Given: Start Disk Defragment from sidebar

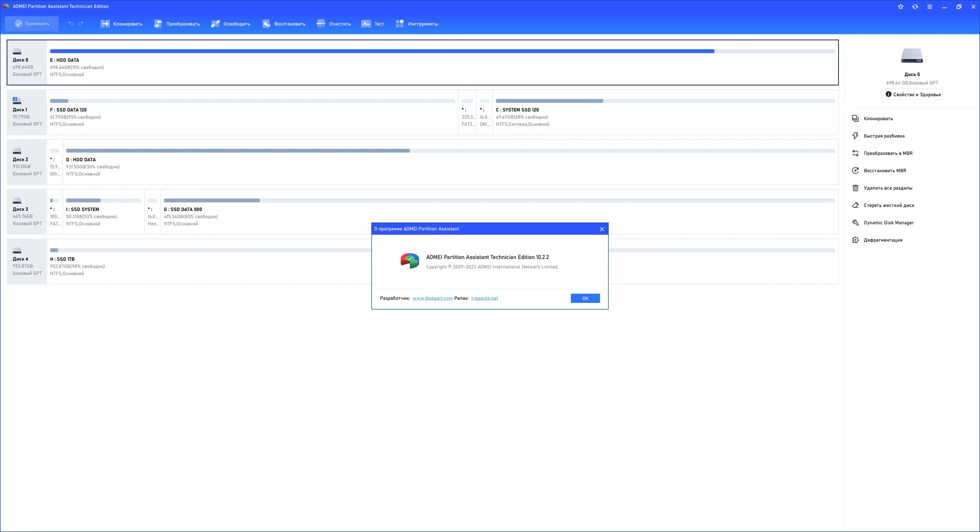Looking at the screenshot, I should (882, 240).
